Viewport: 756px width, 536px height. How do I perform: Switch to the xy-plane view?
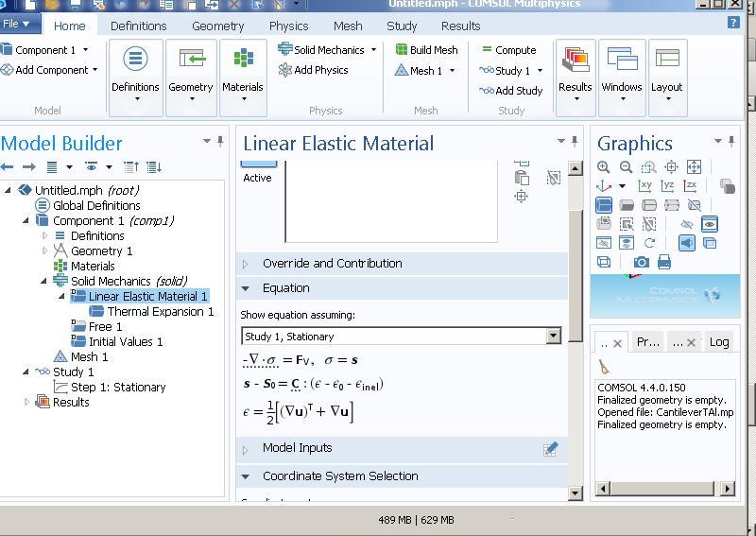(645, 186)
